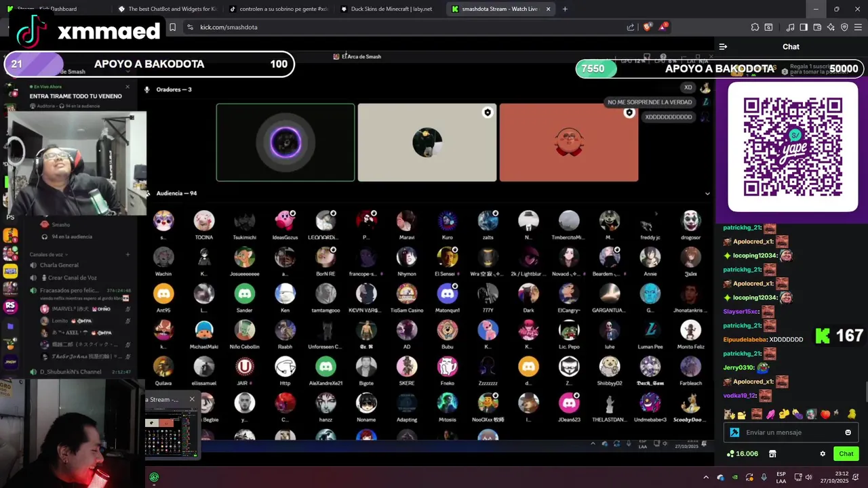Open the Fracasados pero felic... voice channel

point(80,291)
